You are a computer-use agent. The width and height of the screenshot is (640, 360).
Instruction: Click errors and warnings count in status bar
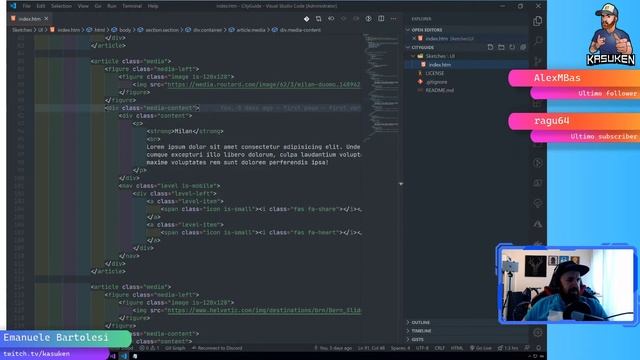[x=149, y=348]
